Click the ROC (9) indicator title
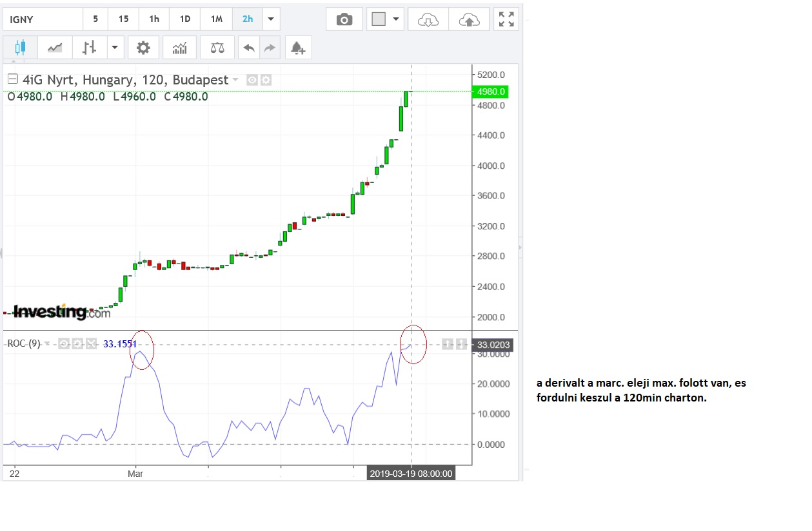This screenshot has width=812, height=531. (24, 343)
